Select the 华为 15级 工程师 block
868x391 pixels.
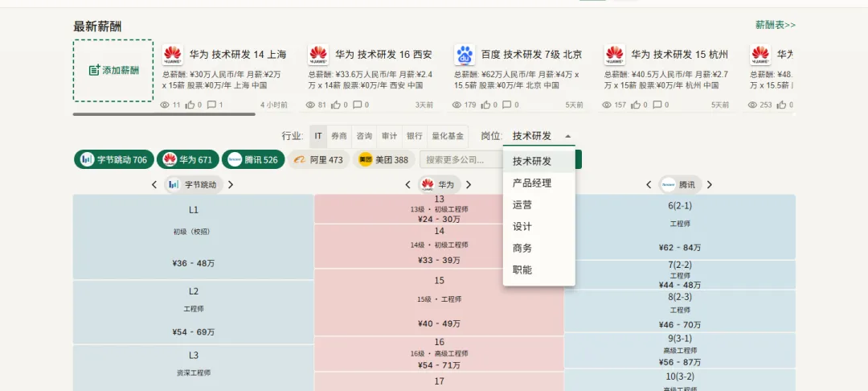tap(439, 303)
